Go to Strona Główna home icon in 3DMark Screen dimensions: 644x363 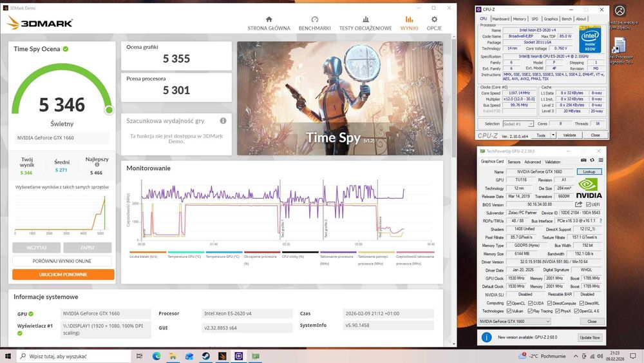pos(269,19)
